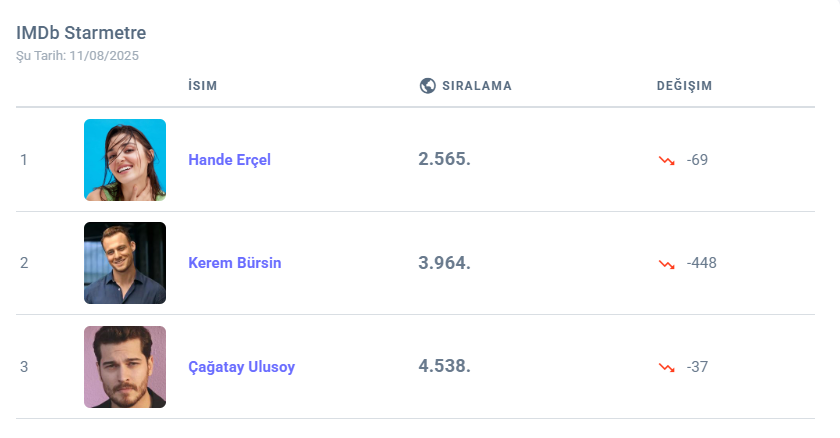This screenshot has width=840, height=438.
Task: Open Hande Erçel's profile photo
Action: (x=125, y=160)
